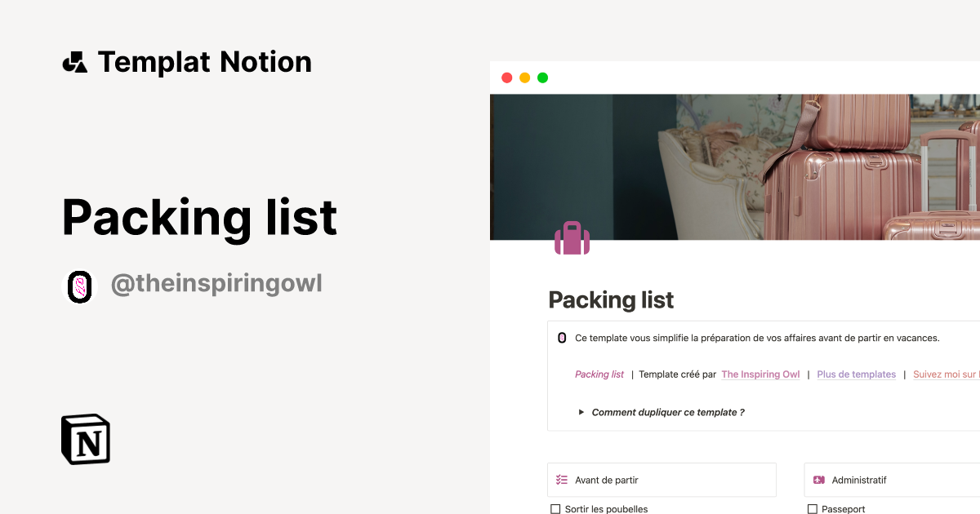Click the yellow traffic light dot
This screenshot has height=514, width=980.
tap(524, 77)
